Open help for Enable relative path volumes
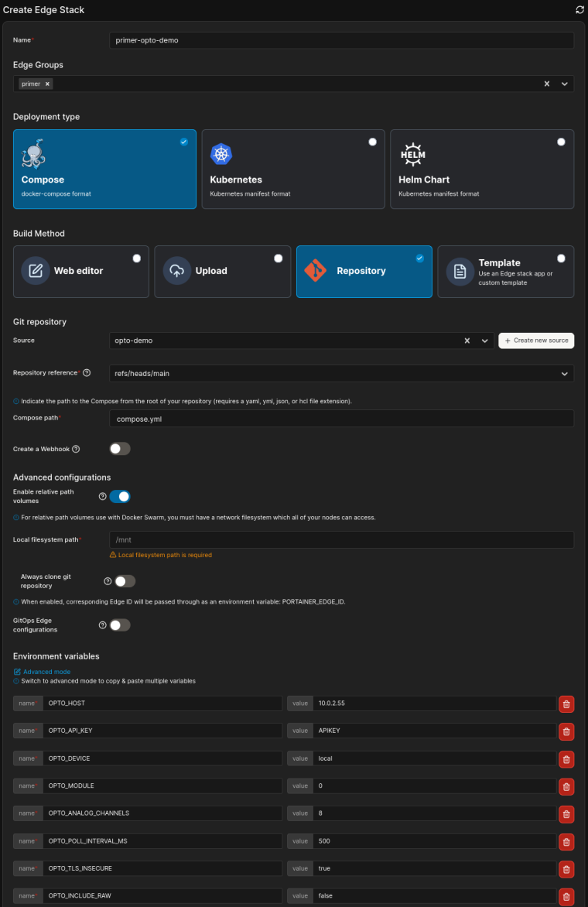 102,496
